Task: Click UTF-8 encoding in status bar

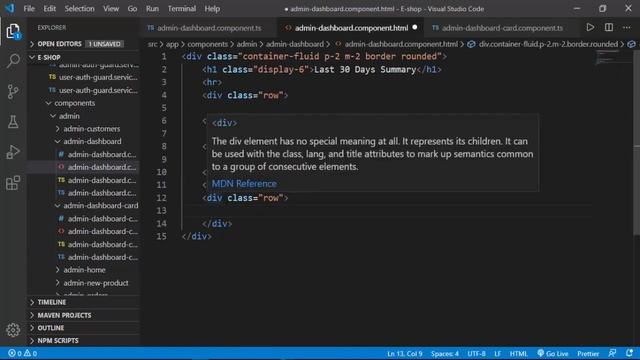Action: 476,353
